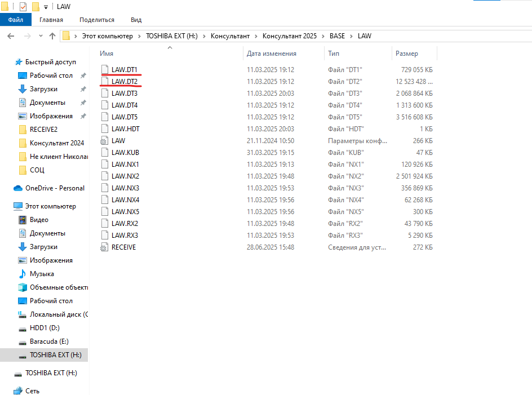Click the recent locations dropdown arrow
Image resolution: width=532 pixels, height=395 pixels.
pyautogui.click(x=41, y=36)
